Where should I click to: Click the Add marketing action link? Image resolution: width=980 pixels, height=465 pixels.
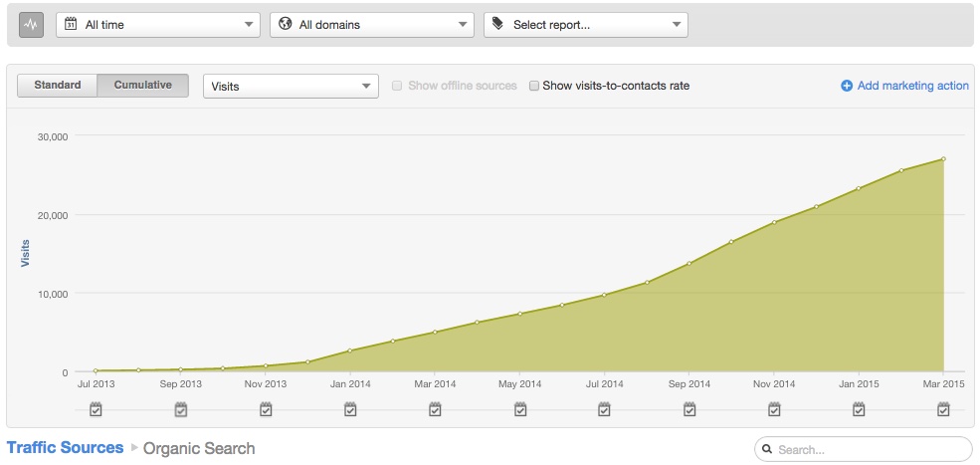[x=912, y=86]
